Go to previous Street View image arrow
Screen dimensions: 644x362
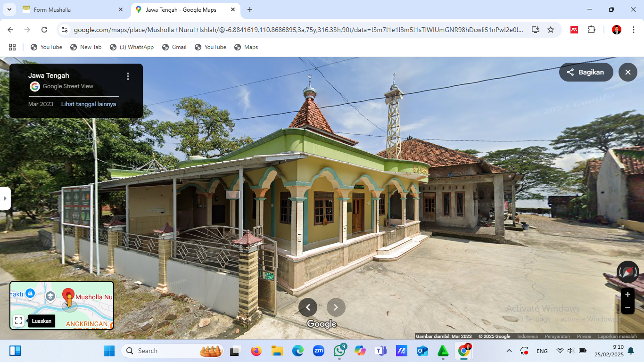click(x=308, y=307)
